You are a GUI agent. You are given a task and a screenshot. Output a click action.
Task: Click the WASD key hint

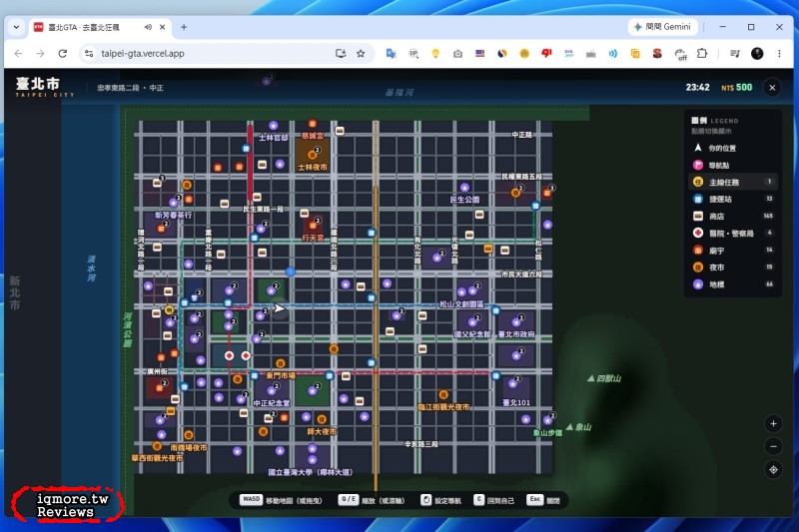tap(252, 499)
